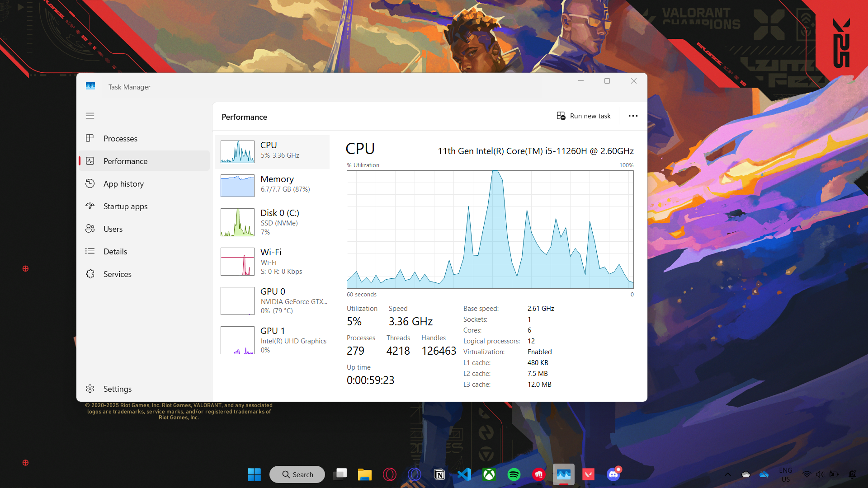Open the Services page

(x=117, y=274)
